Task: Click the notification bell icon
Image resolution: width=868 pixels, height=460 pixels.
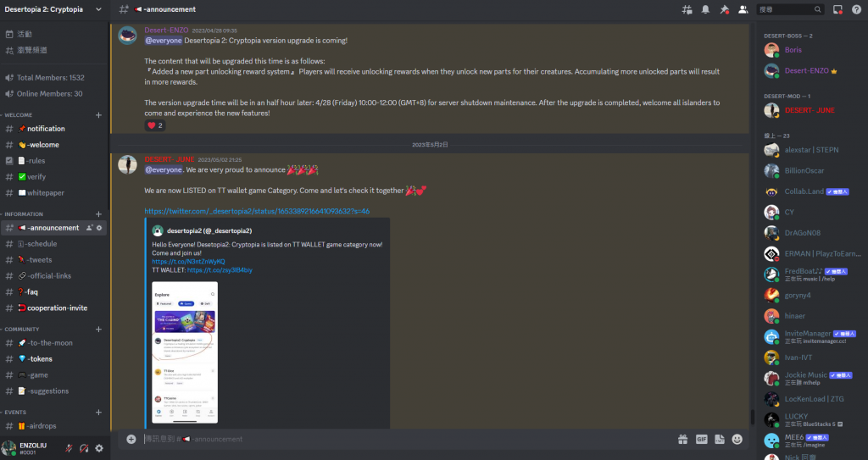Action: (x=705, y=9)
